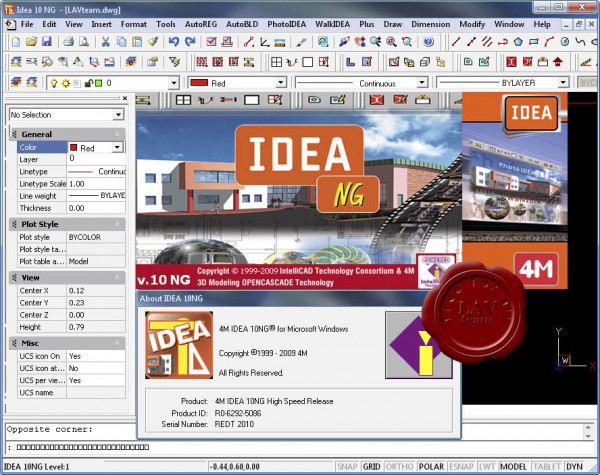Viewport: 600px width, 475px height.
Task: Open Help with the blue question mark icon
Action: pos(429,41)
